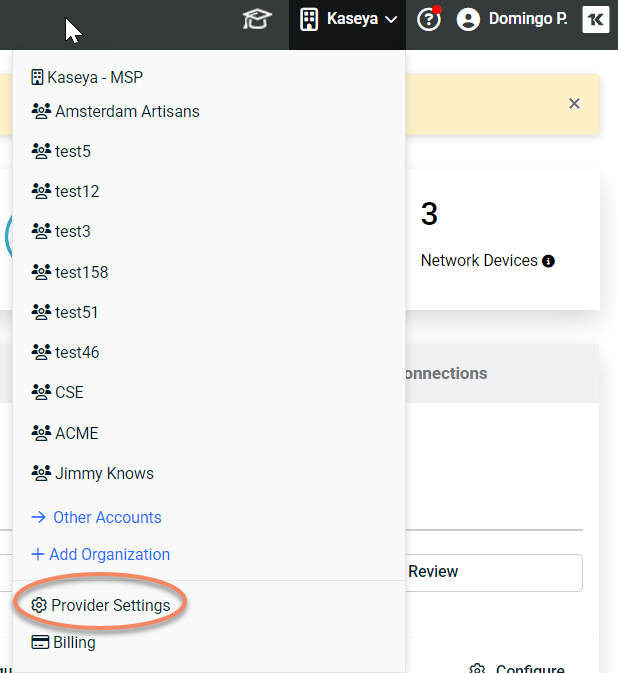Pick the test51 organization
618x673 pixels.
click(64, 312)
